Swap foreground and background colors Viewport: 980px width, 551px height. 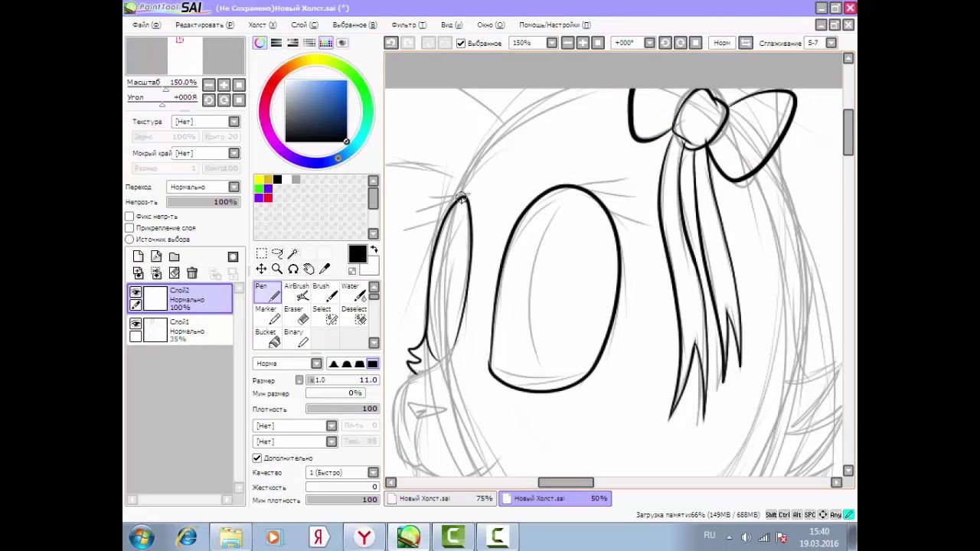pos(374,249)
